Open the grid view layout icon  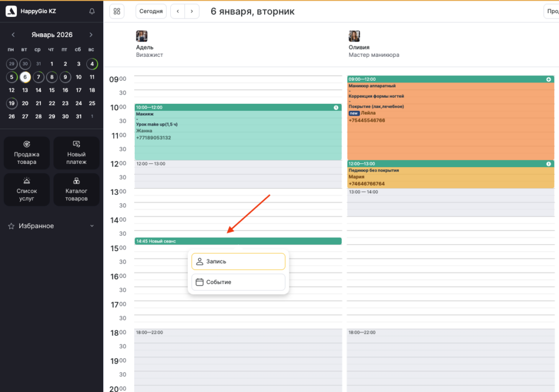pyautogui.click(x=117, y=11)
